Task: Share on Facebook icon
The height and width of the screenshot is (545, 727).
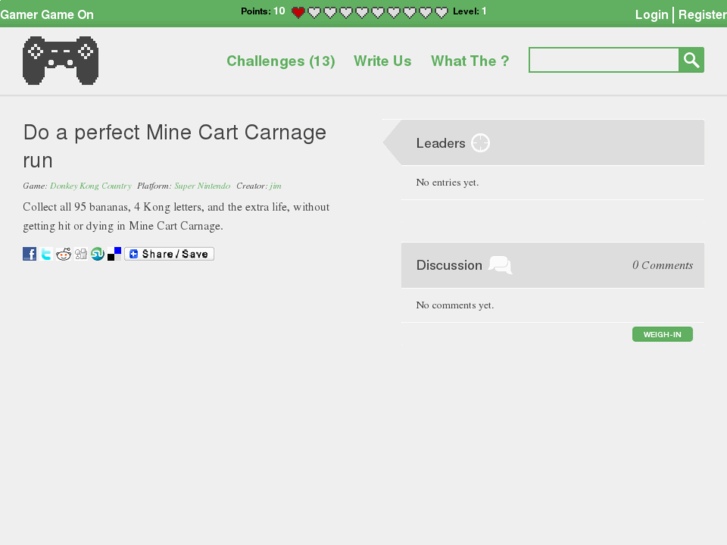Action: [x=30, y=254]
